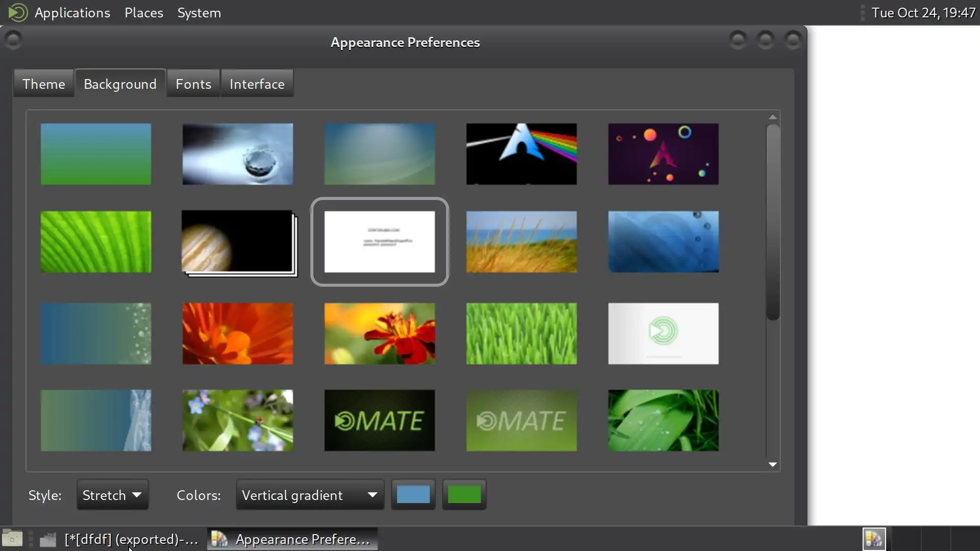Switch to the Theme tab

pyautogui.click(x=44, y=84)
